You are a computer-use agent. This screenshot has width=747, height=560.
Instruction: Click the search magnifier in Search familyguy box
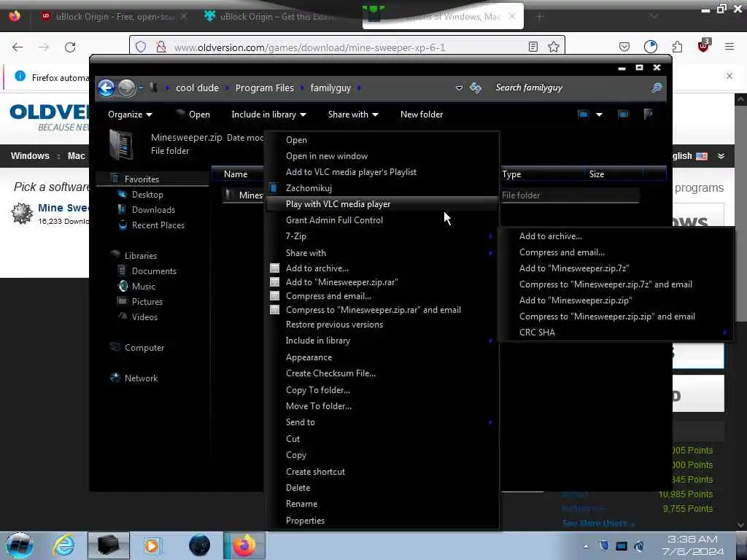pyautogui.click(x=657, y=87)
